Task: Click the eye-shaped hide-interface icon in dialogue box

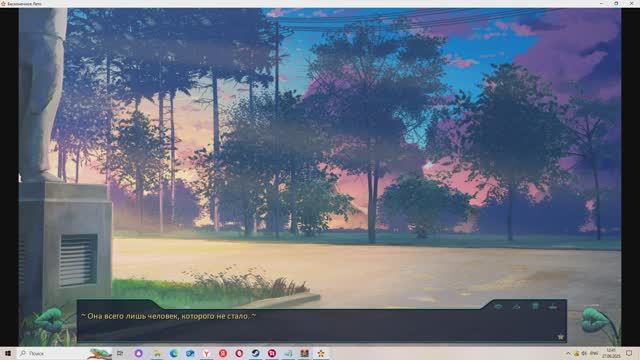Action: pos(498,306)
